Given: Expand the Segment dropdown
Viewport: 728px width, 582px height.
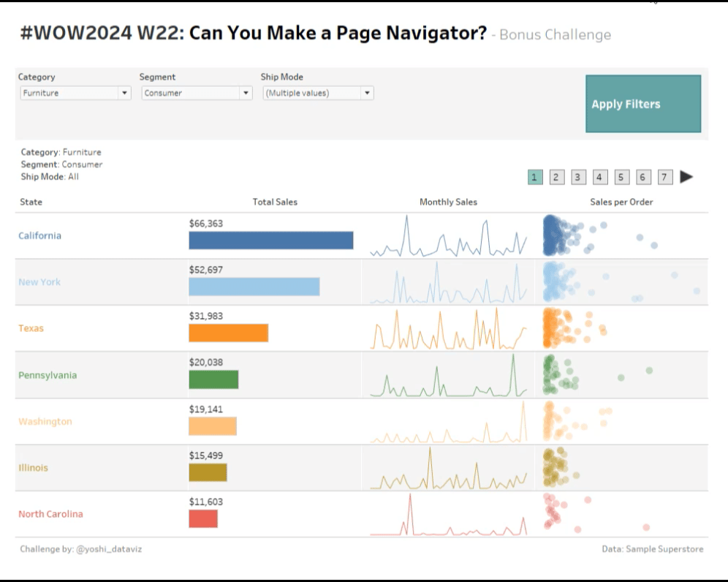Looking at the screenshot, I should coord(196,93).
